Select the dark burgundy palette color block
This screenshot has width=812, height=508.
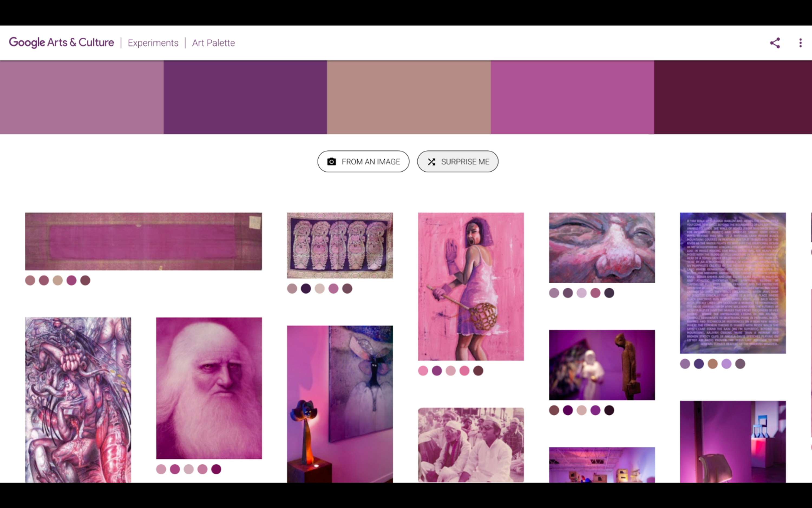tap(733, 97)
